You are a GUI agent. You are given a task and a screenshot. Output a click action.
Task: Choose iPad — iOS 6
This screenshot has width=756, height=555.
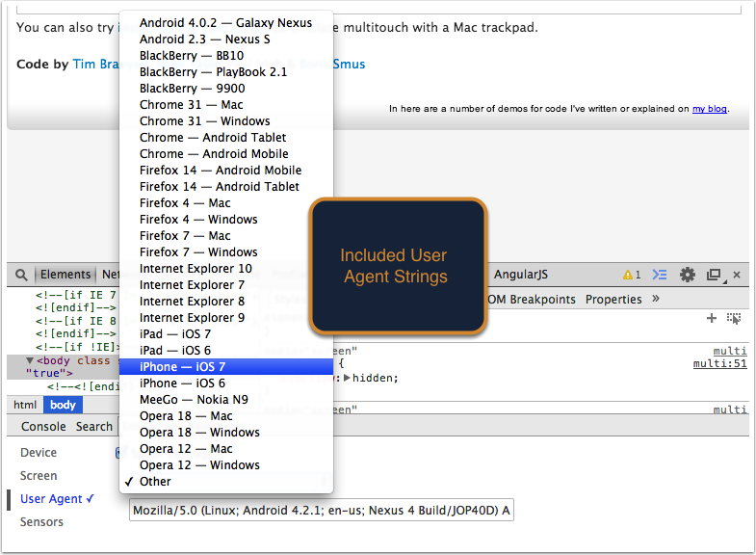(x=225, y=351)
